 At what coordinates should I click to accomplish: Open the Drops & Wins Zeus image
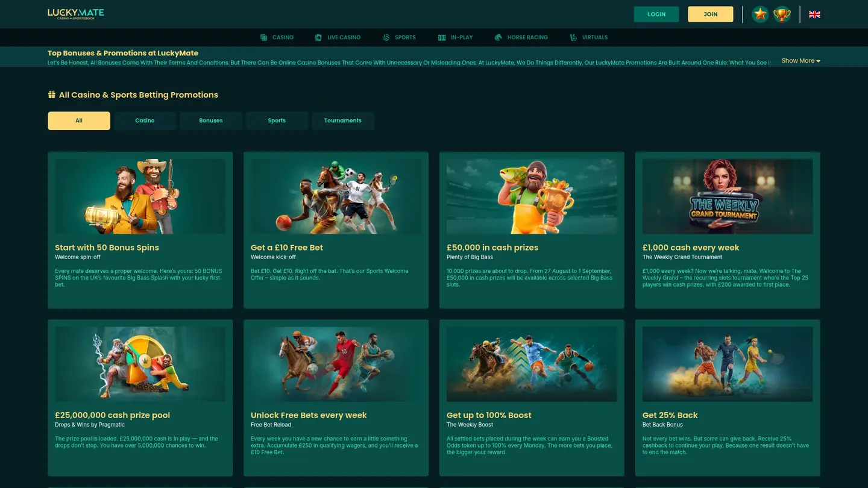[x=140, y=364]
